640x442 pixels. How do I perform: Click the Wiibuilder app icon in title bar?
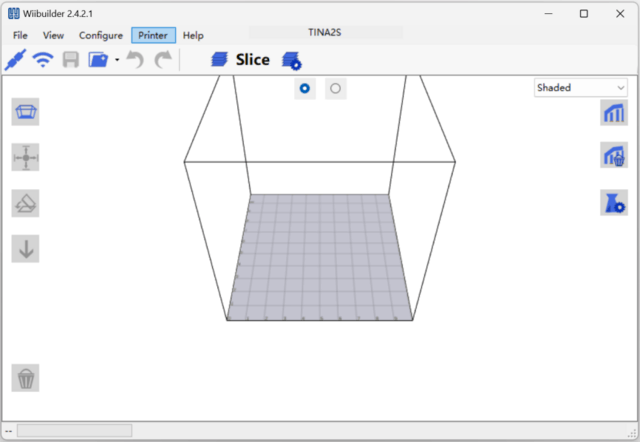pyautogui.click(x=13, y=13)
